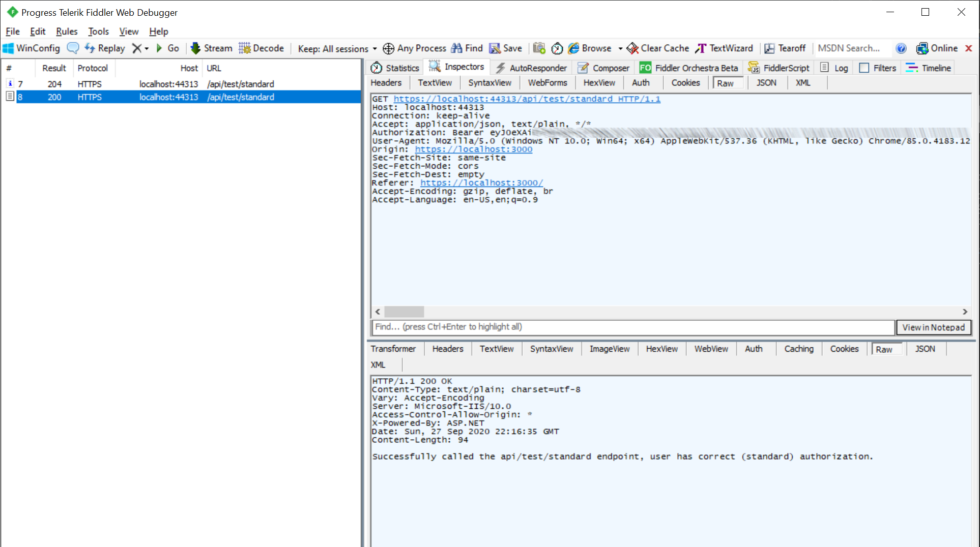This screenshot has height=547, width=980.
Task: Open the TextWizard tool
Action: [x=724, y=48]
